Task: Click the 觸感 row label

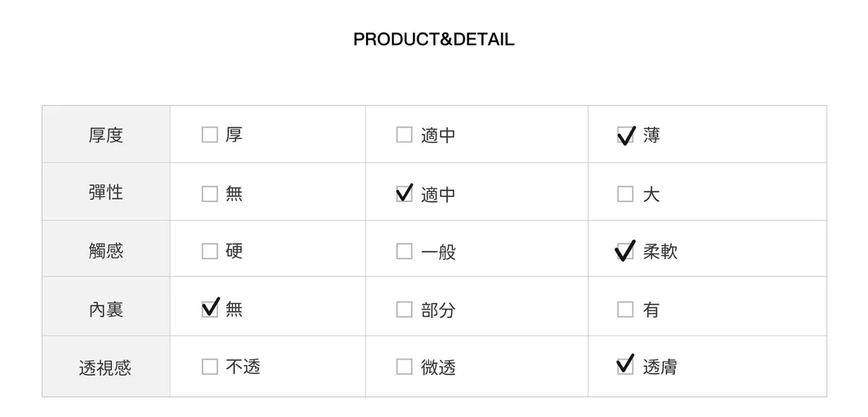Action: tap(106, 250)
